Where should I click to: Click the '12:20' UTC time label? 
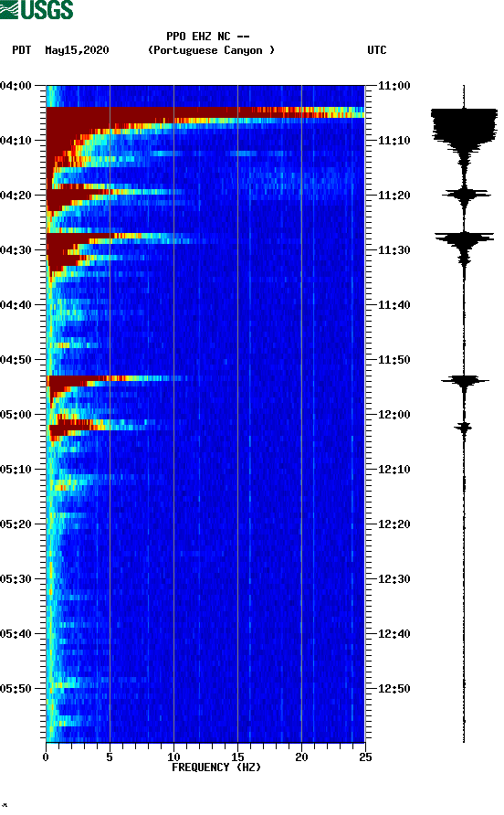click(x=394, y=524)
